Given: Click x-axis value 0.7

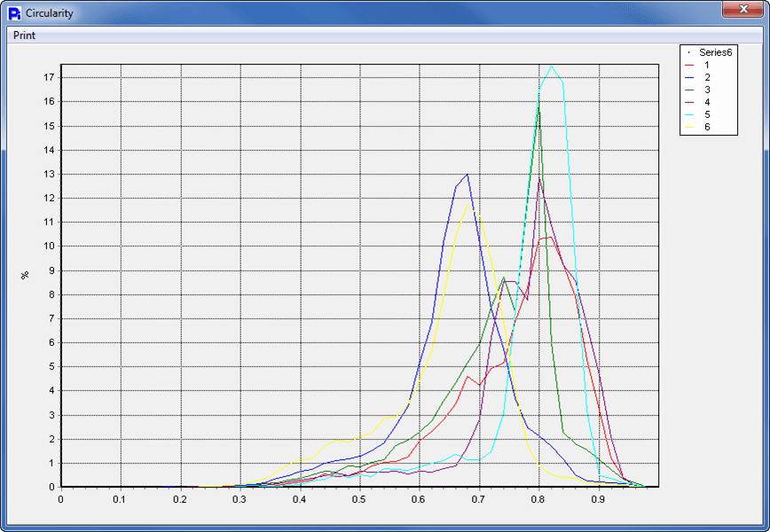Looking at the screenshot, I should tap(477, 499).
